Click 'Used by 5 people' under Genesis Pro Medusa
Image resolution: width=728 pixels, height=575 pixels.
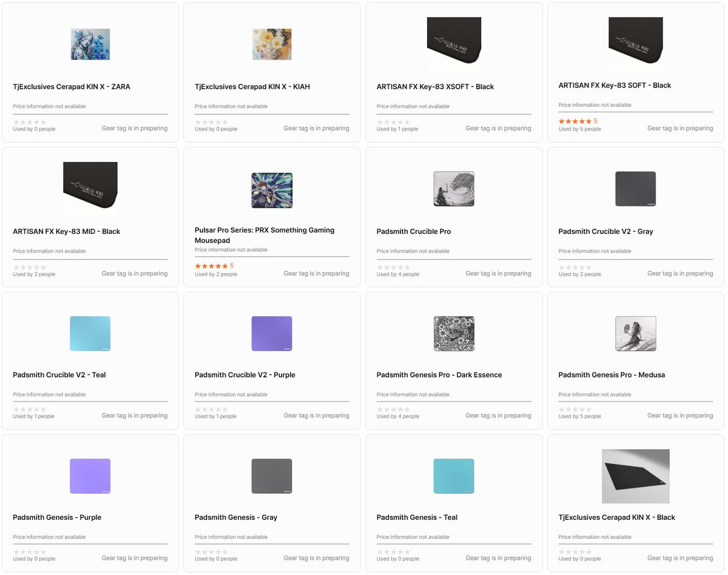tap(580, 416)
